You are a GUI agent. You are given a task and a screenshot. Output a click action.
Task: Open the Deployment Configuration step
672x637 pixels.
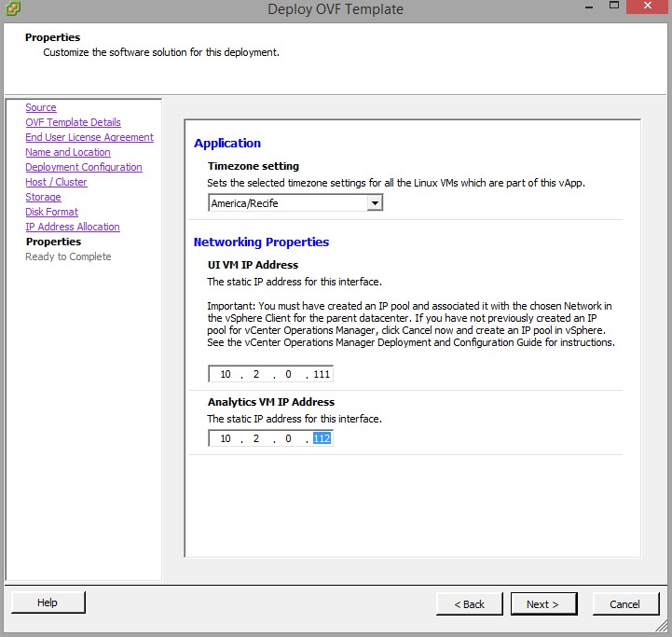pyautogui.click(x=84, y=168)
